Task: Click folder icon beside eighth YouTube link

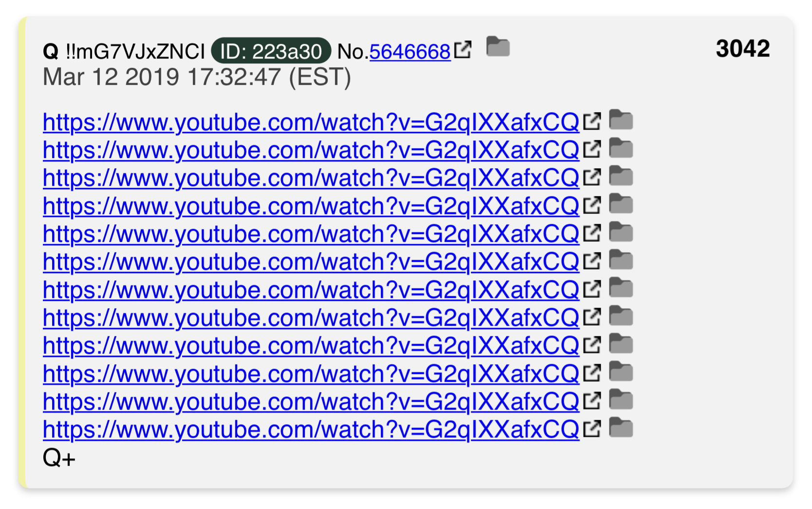Action: (x=621, y=315)
